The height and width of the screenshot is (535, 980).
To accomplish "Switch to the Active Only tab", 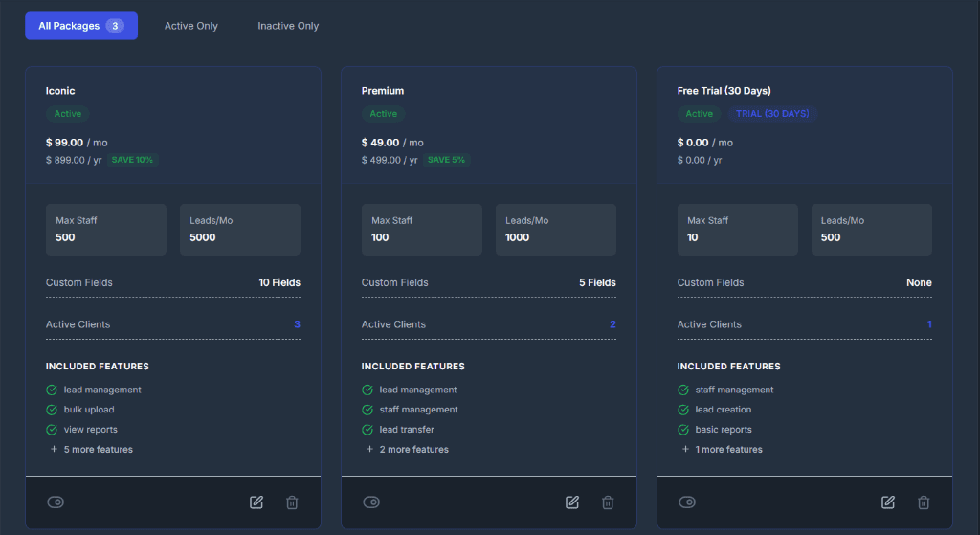I will 190,26.
